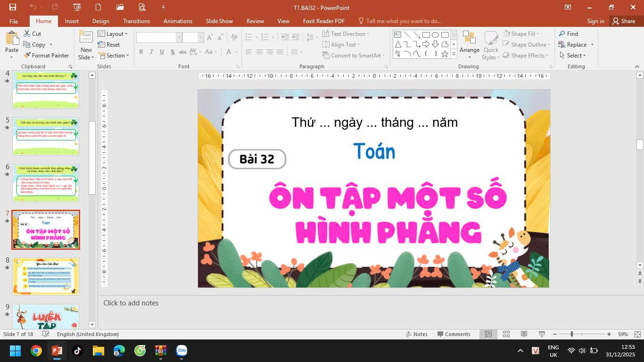
Task: Switch to the Design tab
Action: coord(100,21)
